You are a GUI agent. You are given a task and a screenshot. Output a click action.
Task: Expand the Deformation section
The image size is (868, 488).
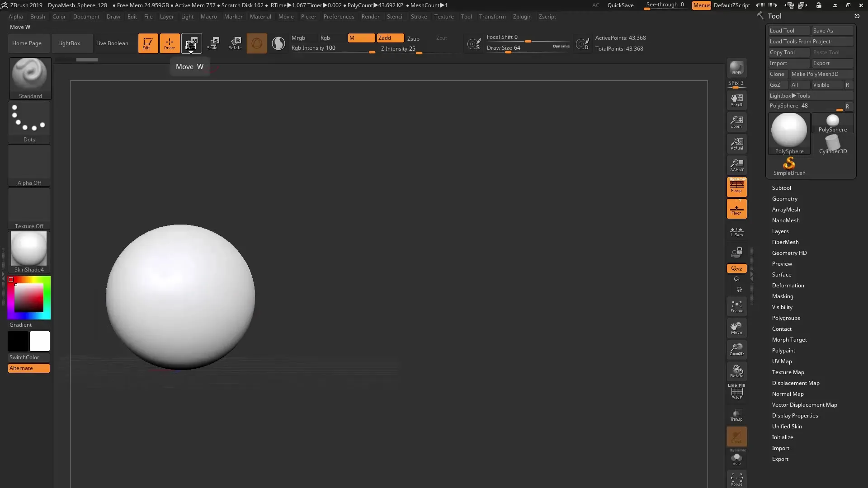coord(788,286)
